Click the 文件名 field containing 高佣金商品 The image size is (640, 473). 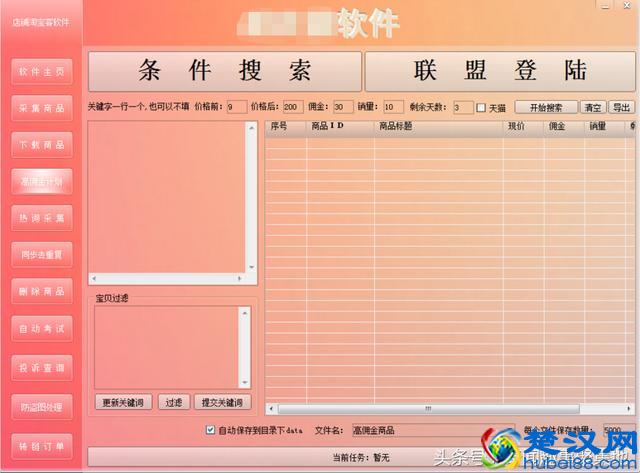[433, 430]
